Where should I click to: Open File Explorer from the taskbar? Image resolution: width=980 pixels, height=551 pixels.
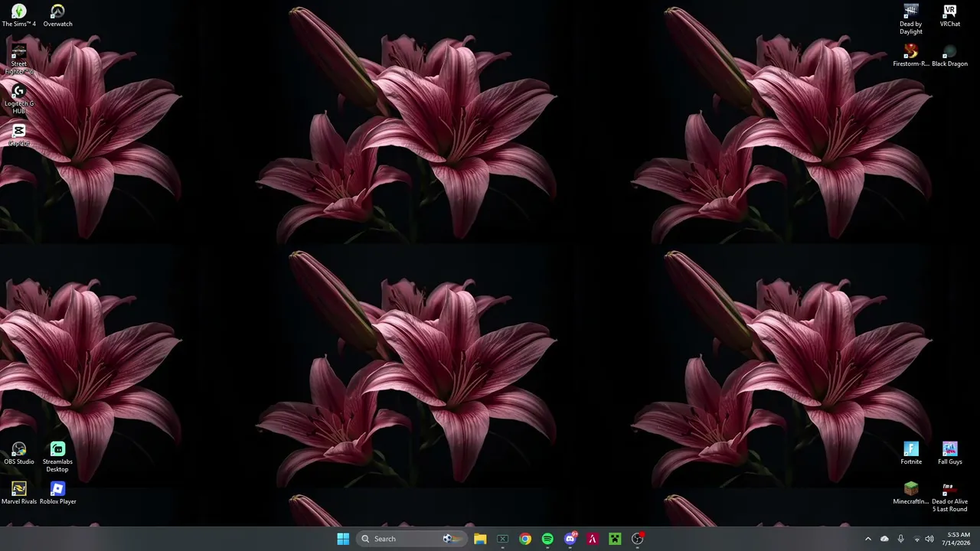pyautogui.click(x=480, y=539)
